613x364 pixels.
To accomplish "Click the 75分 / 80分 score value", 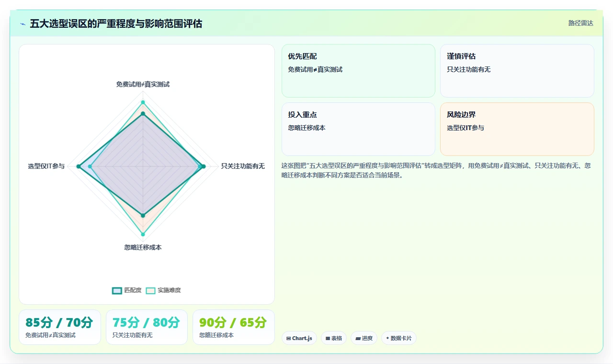I will (146, 322).
